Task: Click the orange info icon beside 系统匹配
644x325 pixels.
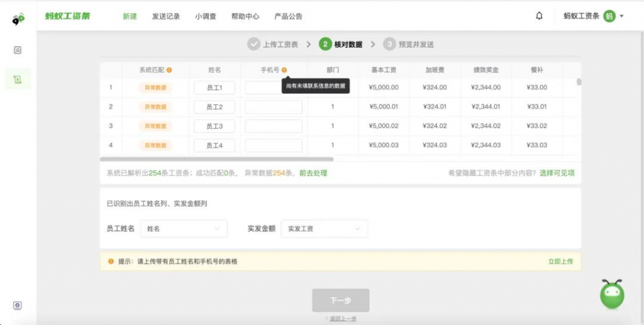Action: 169,70
